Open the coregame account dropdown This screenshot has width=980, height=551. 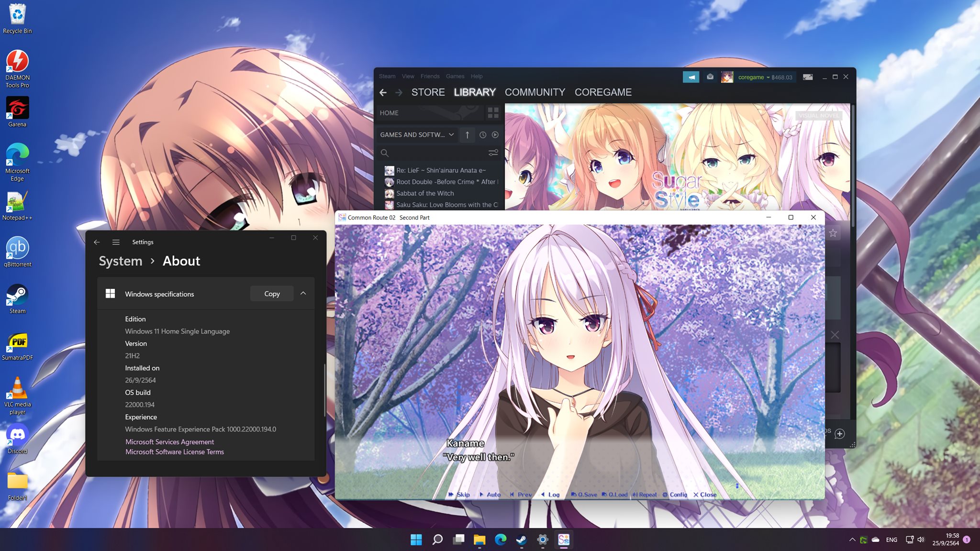point(754,77)
